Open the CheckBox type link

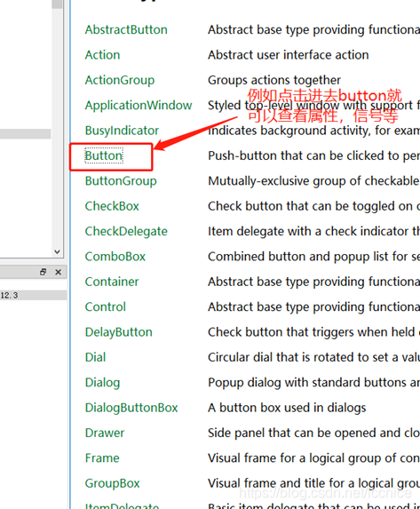pos(112,206)
